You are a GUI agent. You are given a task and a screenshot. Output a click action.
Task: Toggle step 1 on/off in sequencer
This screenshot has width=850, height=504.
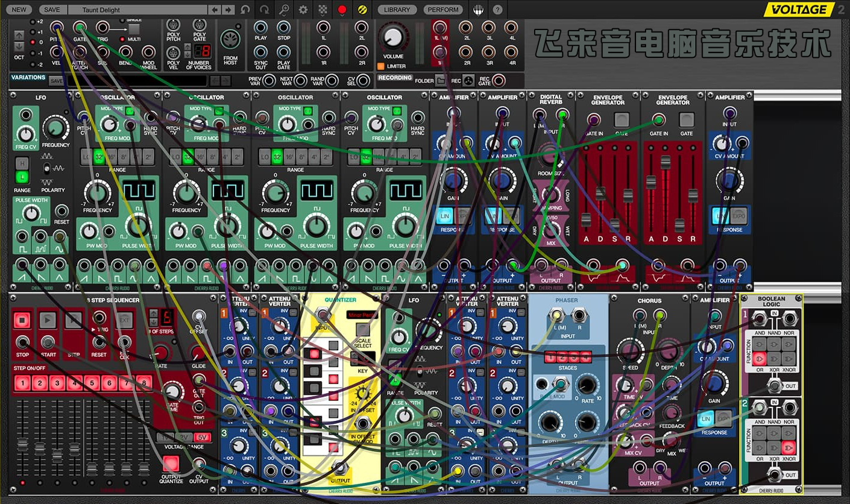pos(22,382)
